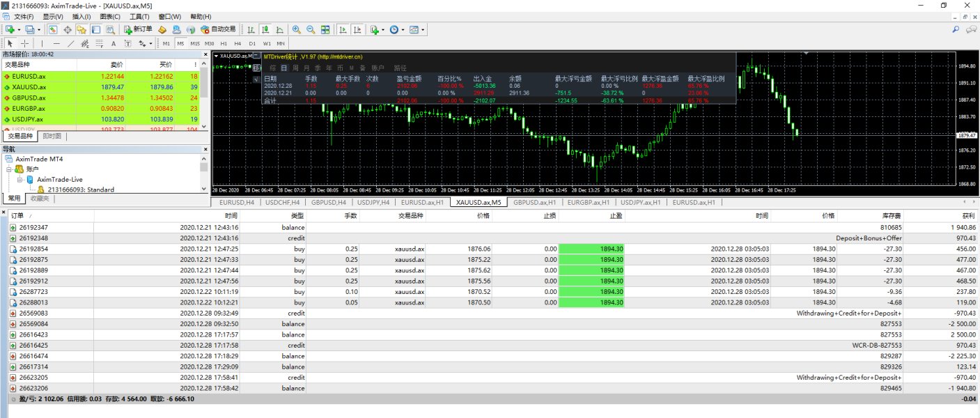This screenshot has height=418, width=980.
Task: Close the 市场报价 market watch panel
Action: [205, 54]
